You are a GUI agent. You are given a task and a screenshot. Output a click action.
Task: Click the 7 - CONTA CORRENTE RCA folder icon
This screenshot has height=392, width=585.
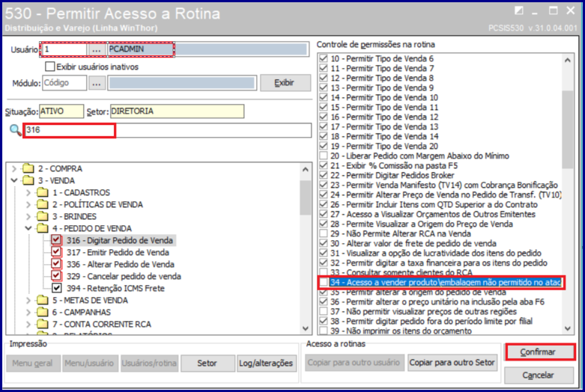[43, 324]
